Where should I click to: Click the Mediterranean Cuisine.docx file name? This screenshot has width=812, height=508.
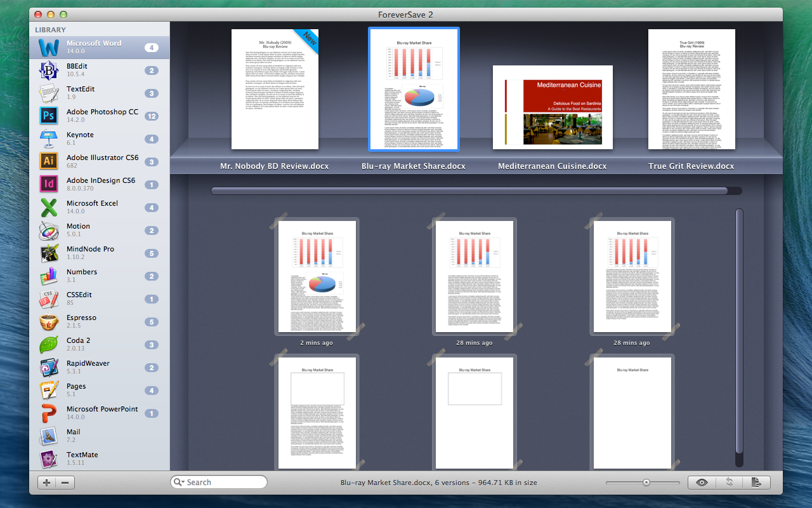point(553,166)
